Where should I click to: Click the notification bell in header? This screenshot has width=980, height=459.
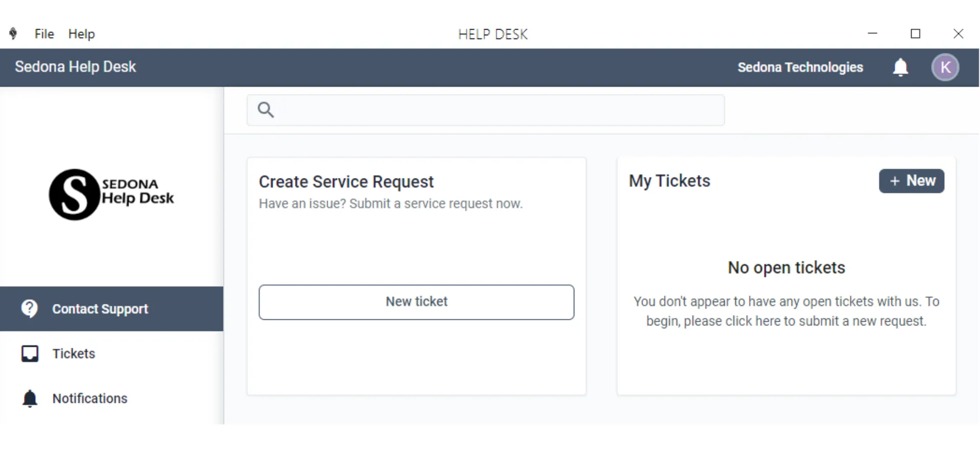(x=900, y=67)
